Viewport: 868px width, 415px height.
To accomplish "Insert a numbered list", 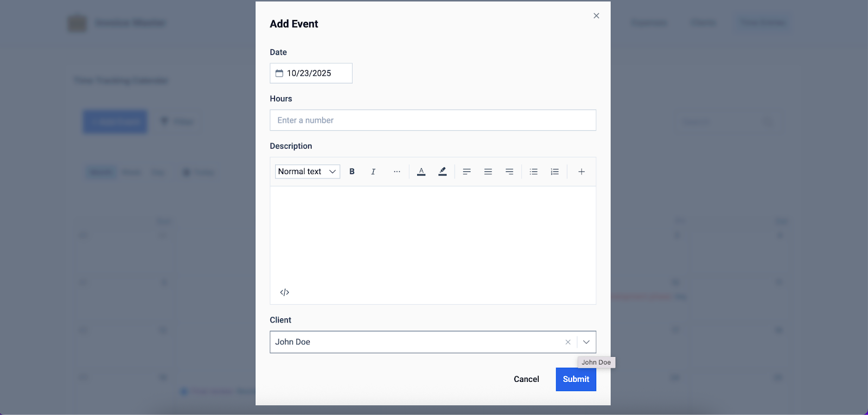I will tap(554, 171).
